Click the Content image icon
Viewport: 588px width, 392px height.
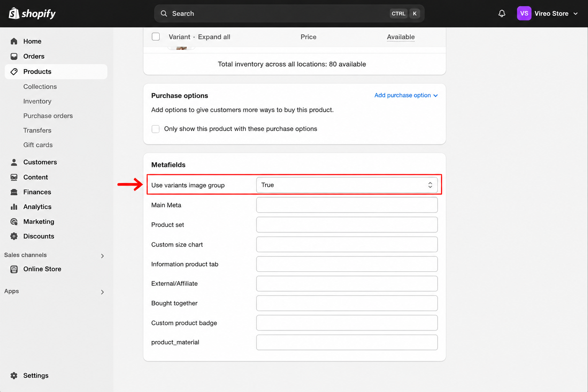pos(14,177)
